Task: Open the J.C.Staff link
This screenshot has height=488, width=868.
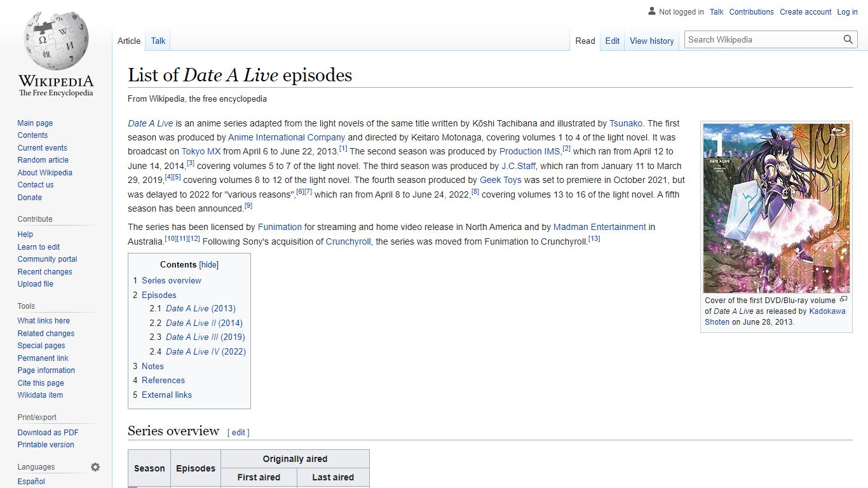Action: (x=519, y=166)
